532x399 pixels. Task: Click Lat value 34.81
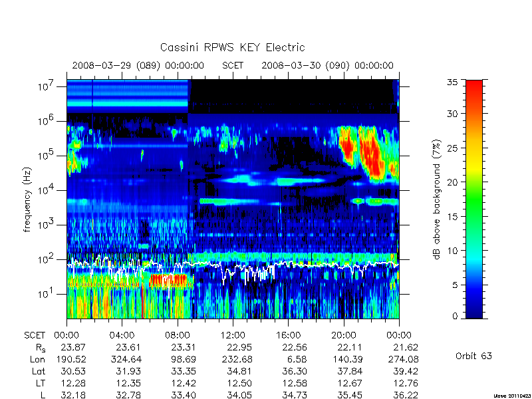pyautogui.click(x=239, y=371)
